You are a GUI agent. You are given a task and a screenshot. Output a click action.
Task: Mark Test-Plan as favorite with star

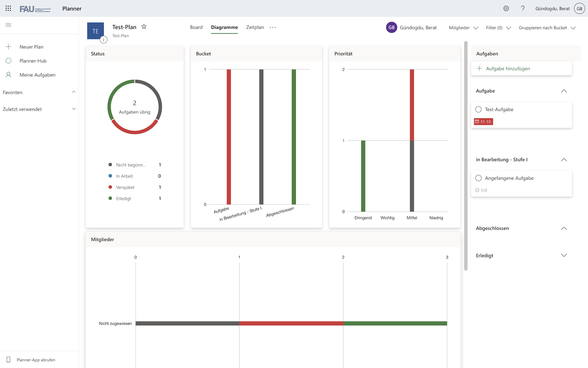pos(144,27)
